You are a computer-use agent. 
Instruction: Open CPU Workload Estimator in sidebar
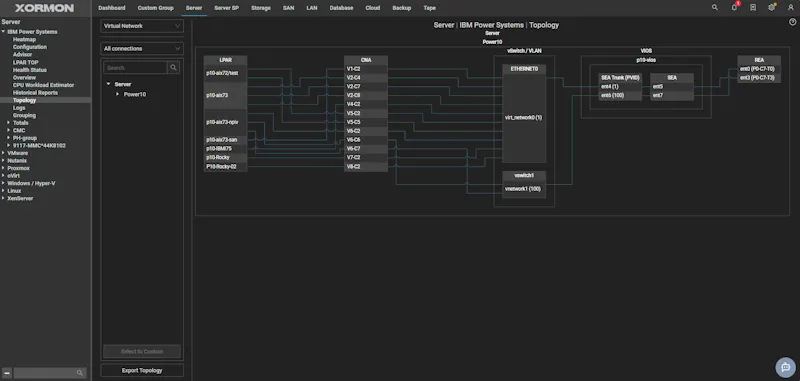[43, 85]
